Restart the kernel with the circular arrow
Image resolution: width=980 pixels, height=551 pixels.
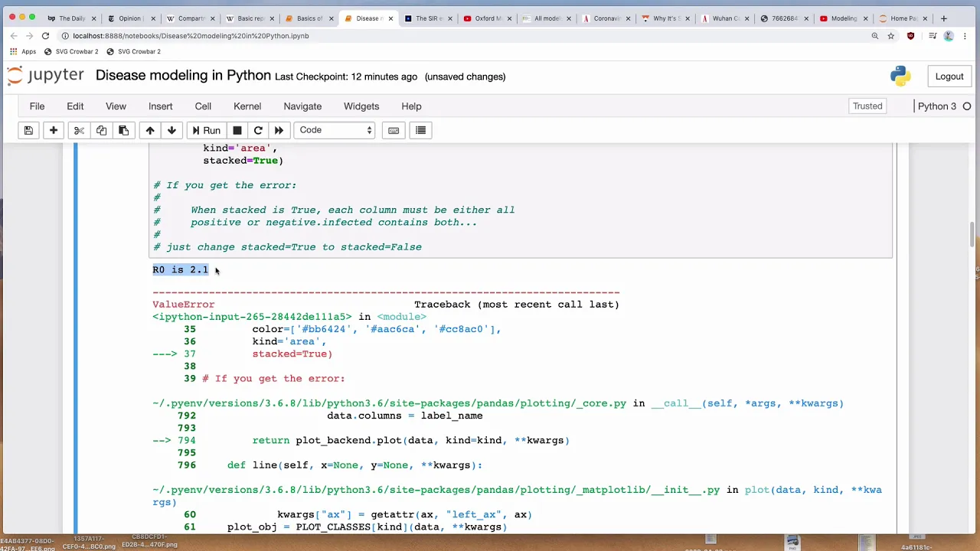[x=258, y=130]
